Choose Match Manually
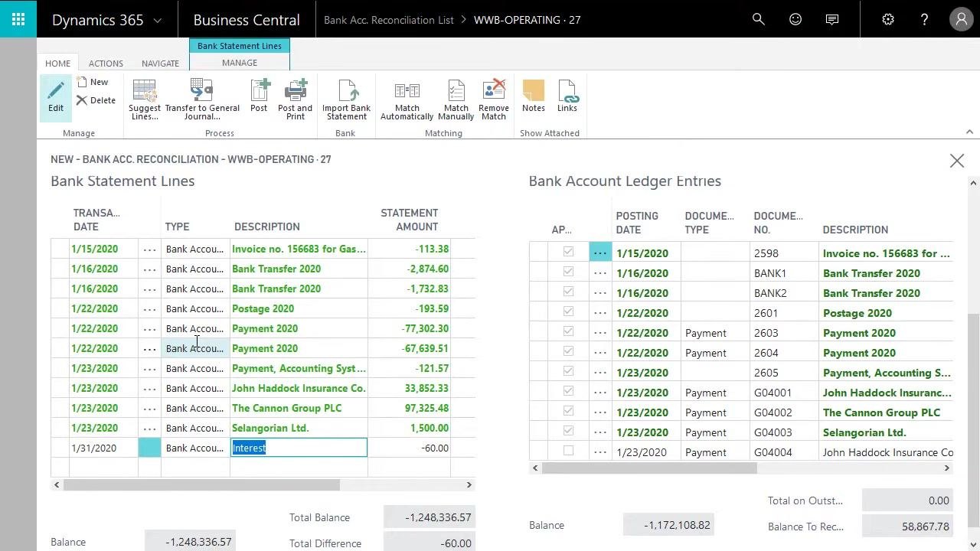Screen dimensions: 980x551 coord(456,100)
